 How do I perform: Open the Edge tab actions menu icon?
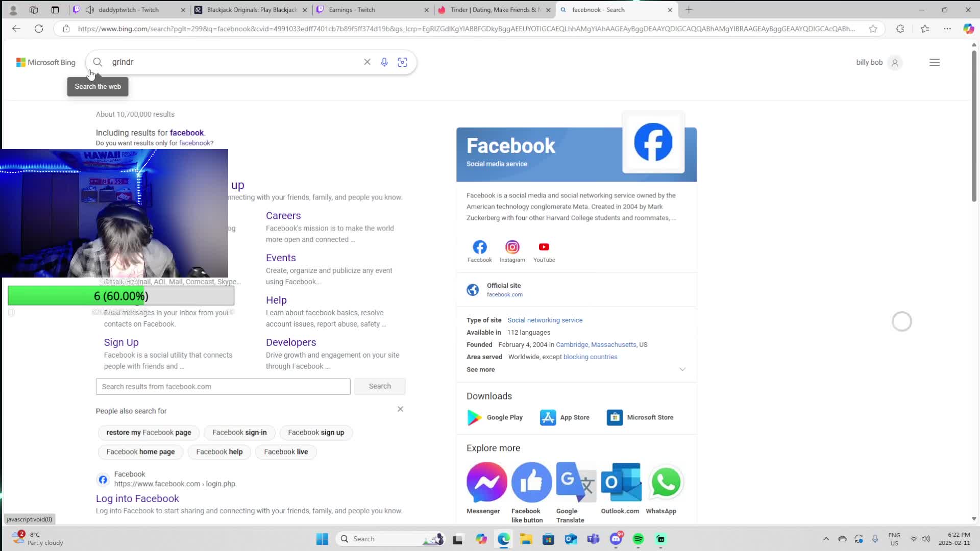(55, 10)
